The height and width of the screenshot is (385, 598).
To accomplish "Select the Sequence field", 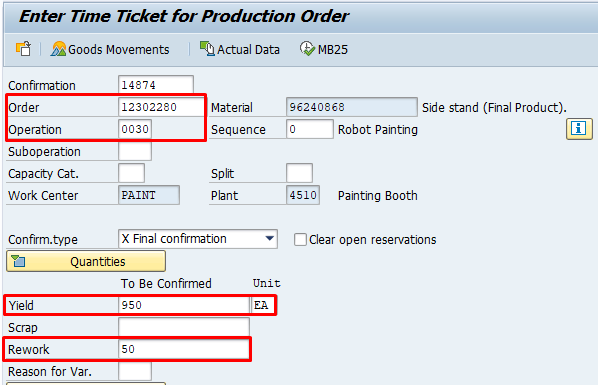I will pos(310,129).
